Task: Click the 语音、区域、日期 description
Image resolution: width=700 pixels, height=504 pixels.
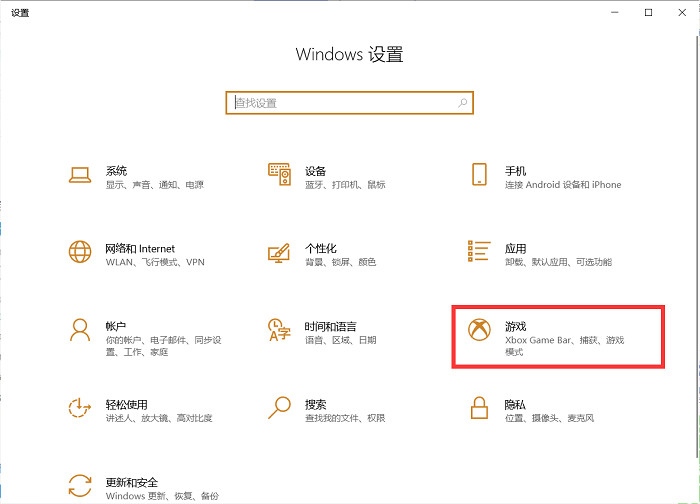Action: click(x=341, y=340)
